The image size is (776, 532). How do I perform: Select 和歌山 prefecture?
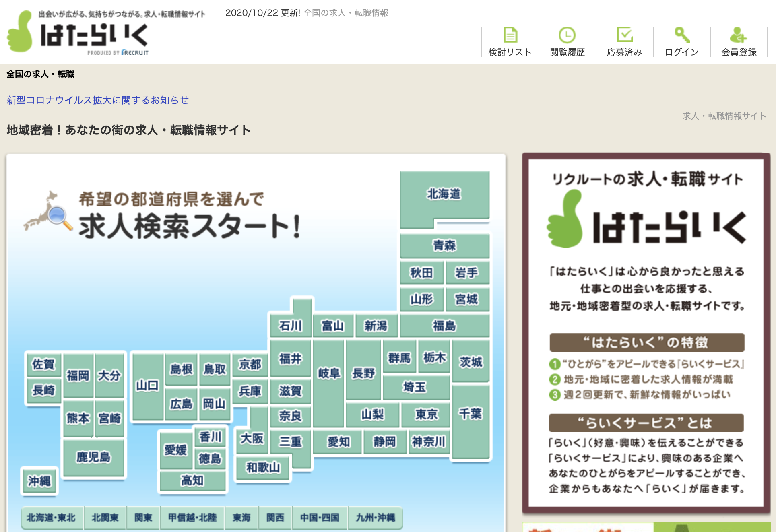(263, 468)
